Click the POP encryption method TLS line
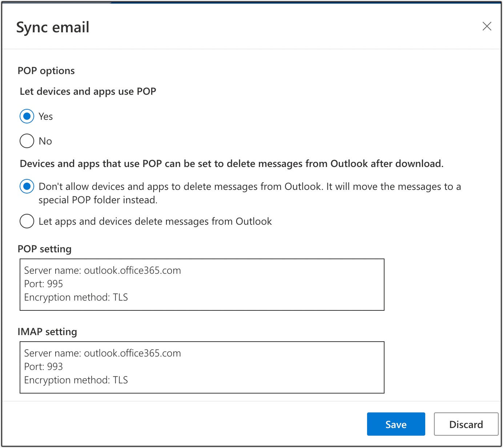503x448 pixels. point(76,297)
